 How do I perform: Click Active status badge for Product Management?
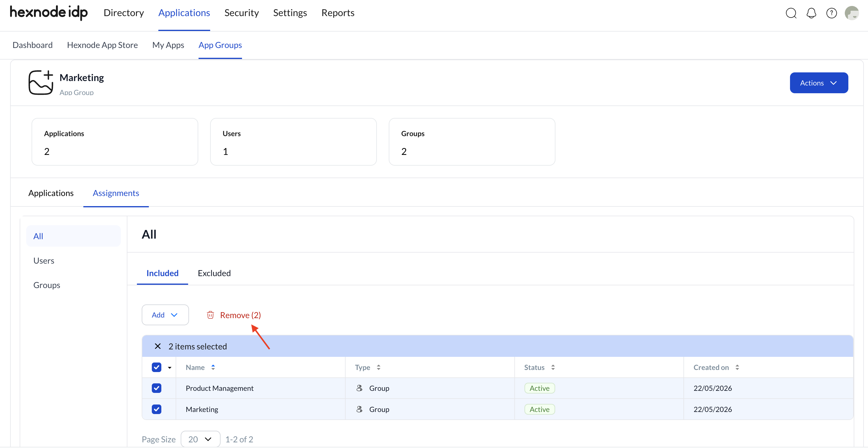[539, 388]
